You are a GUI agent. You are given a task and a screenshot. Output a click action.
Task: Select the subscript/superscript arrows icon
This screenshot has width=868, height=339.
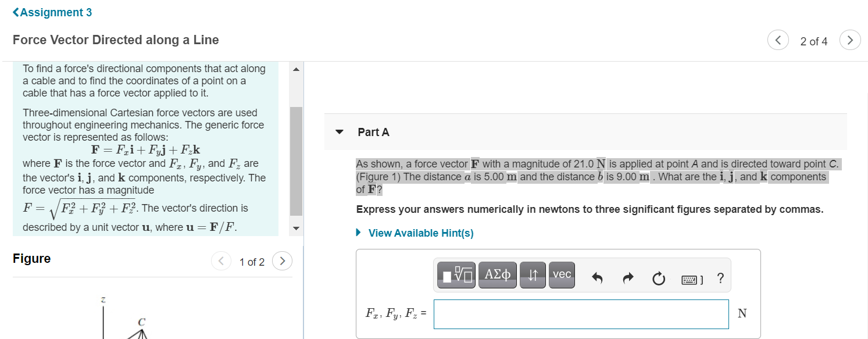coord(533,274)
